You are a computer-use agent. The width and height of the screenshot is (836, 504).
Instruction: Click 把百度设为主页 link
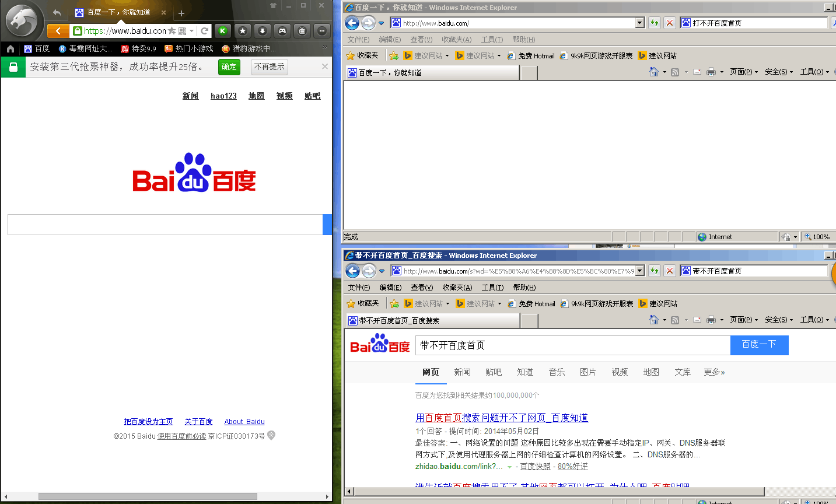[148, 422]
